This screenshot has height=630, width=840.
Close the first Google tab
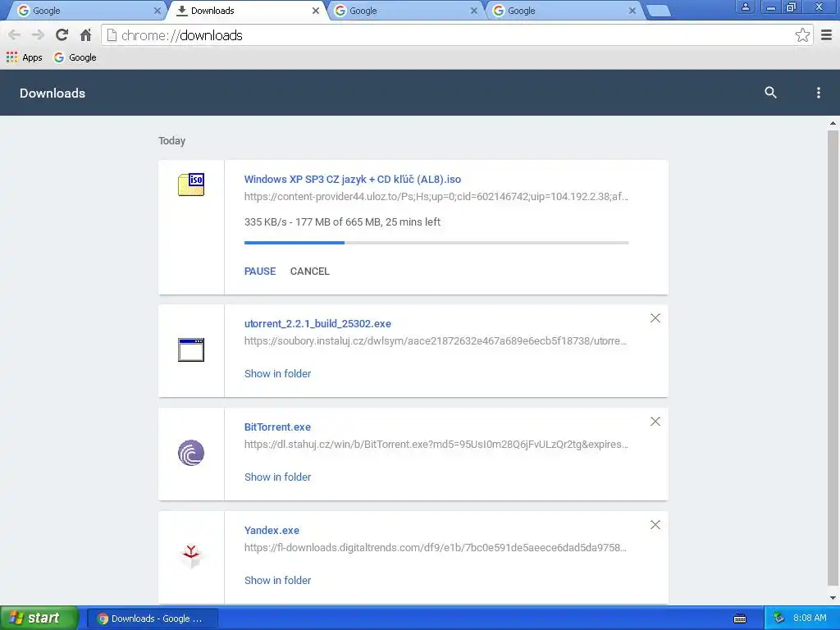click(157, 11)
